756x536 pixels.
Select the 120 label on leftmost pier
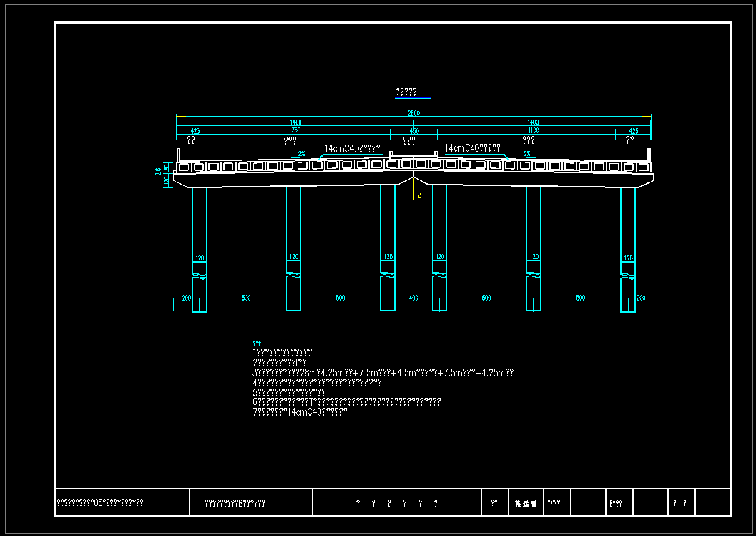(200, 258)
